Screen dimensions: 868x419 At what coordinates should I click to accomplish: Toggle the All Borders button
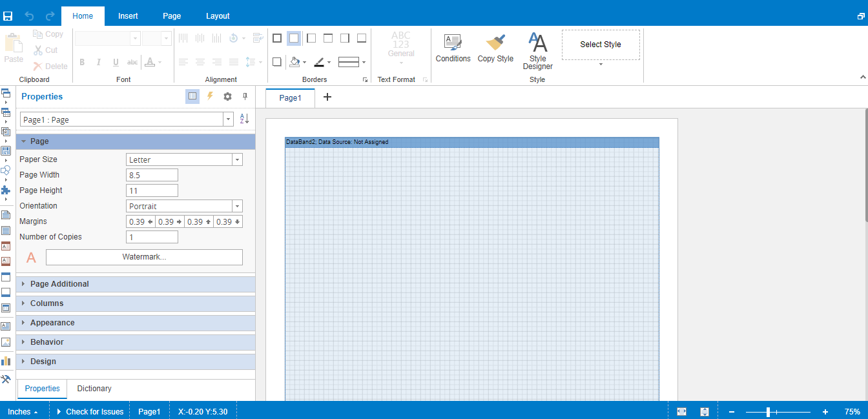point(277,39)
